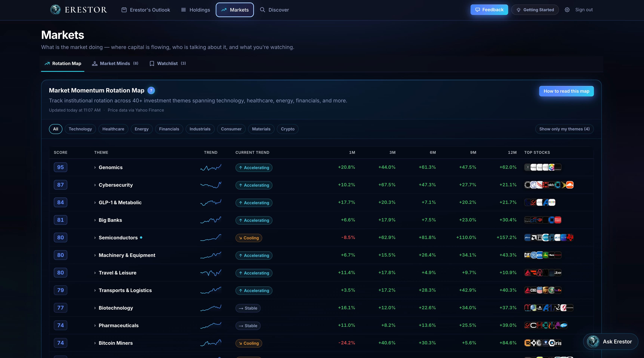The height and width of the screenshot is (358, 644).
Task: Expand the Biotechnology theme row
Action: (95, 308)
